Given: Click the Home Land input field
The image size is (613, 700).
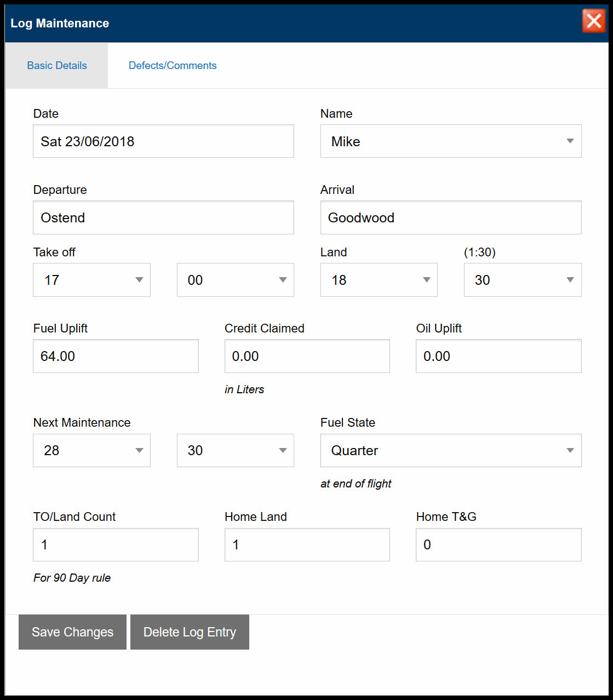Looking at the screenshot, I should [307, 544].
